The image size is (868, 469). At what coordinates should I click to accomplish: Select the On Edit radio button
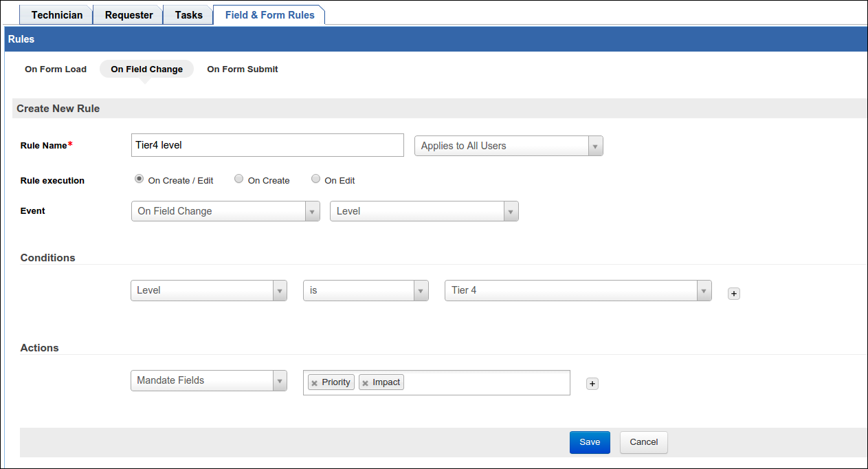316,179
